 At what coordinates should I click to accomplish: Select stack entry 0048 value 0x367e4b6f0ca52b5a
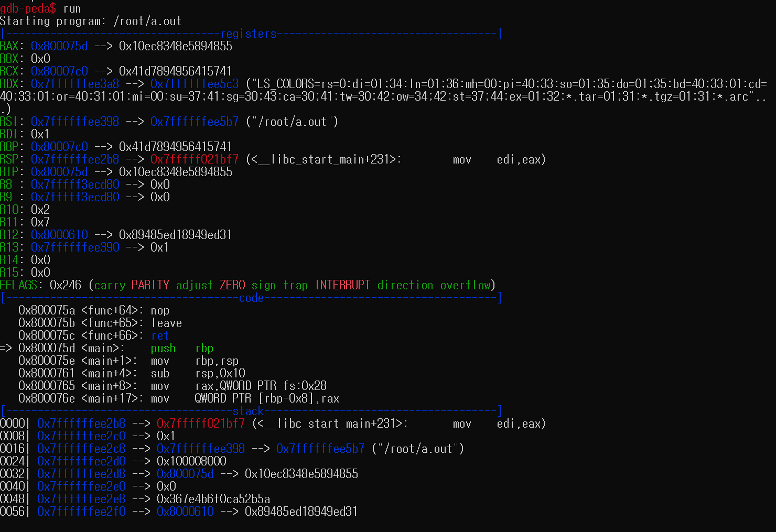(213, 499)
